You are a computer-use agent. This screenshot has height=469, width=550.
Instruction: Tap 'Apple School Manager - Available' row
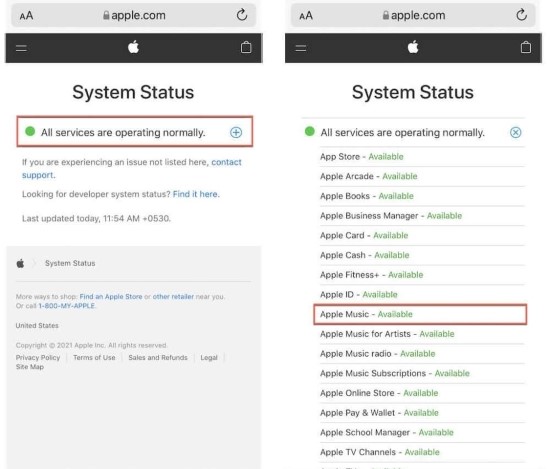click(422, 433)
